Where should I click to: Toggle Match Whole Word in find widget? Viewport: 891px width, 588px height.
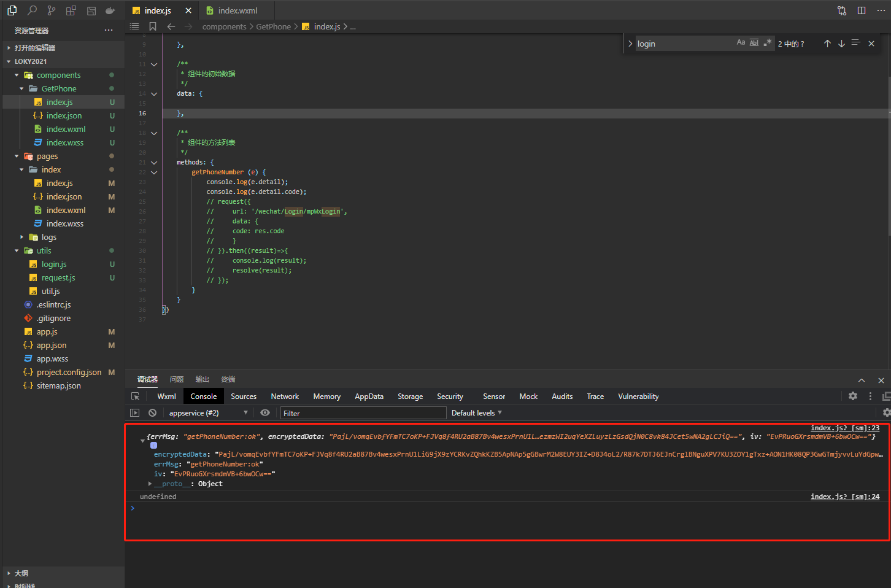click(754, 43)
